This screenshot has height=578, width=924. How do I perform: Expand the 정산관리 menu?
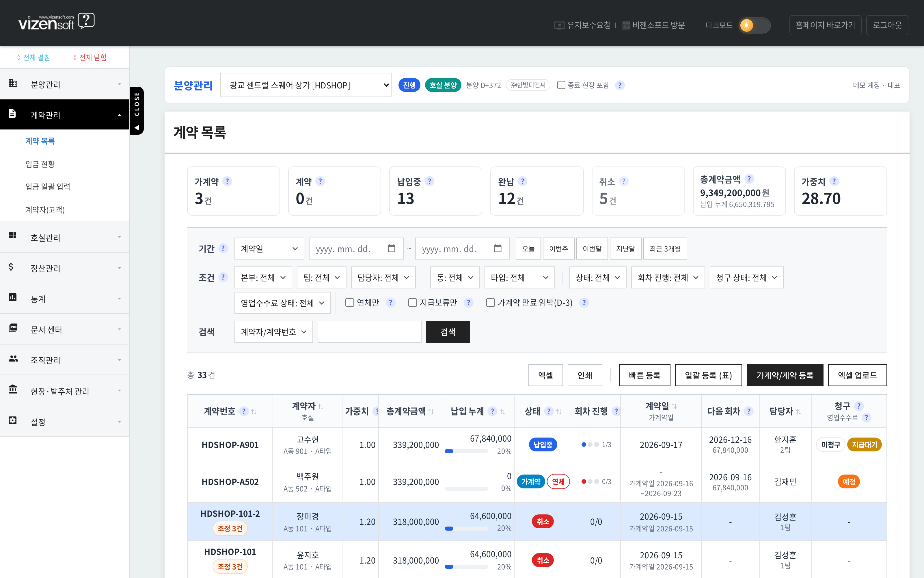[x=64, y=268]
